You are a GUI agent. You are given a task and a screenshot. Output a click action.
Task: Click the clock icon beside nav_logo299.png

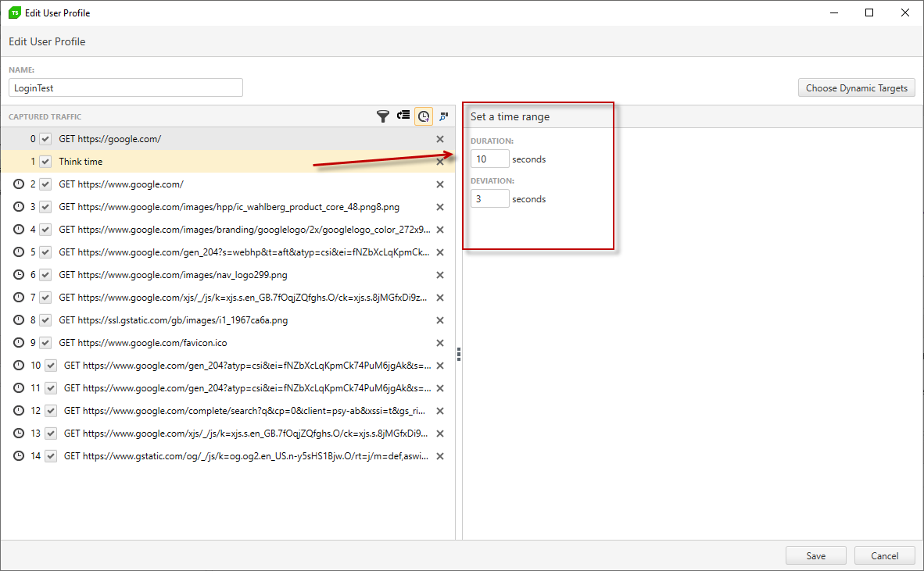click(19, 275)
